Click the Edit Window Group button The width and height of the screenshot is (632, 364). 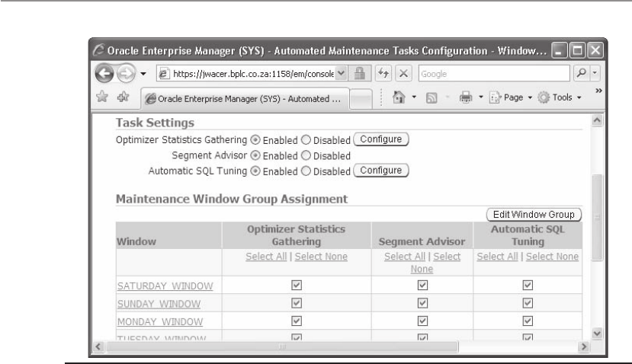534,215
